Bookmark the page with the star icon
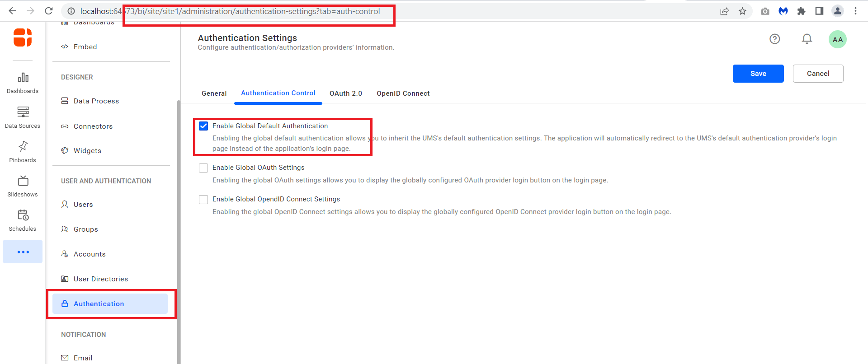 point(742,11)
